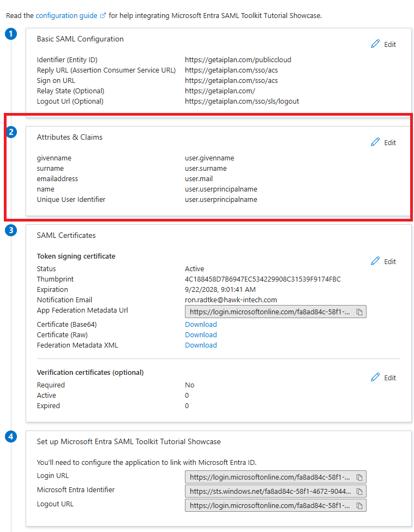Image resolution: width=414 pixels, height=532 pixels.
Task: Copy the Login URL value
Action: tap(359, 477)
